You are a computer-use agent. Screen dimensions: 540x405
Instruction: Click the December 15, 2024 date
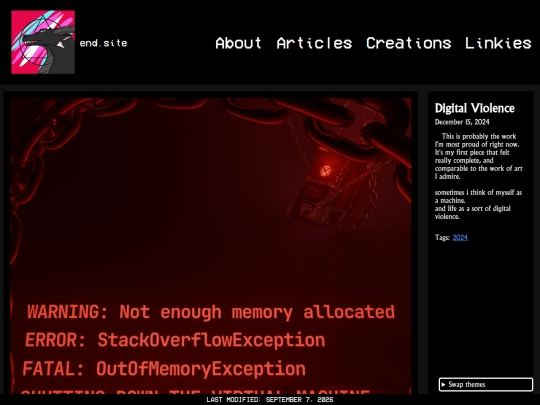462,122
